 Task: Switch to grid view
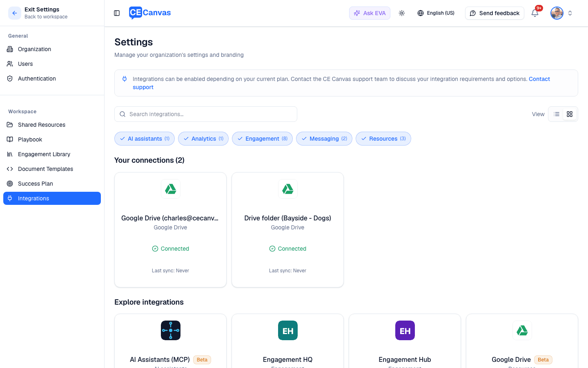(570, 114)
